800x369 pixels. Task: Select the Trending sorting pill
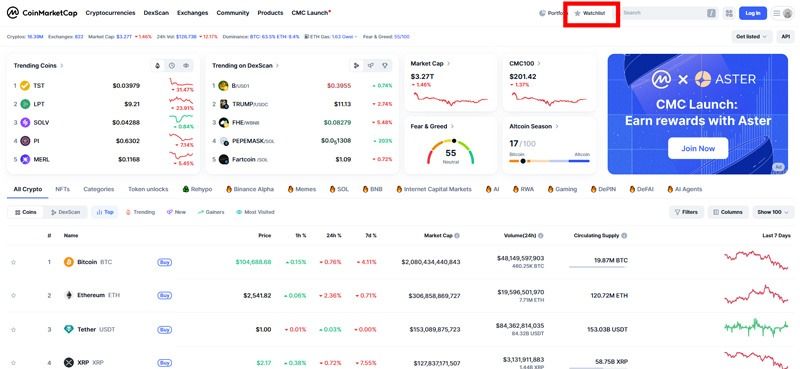coord(140,212)
